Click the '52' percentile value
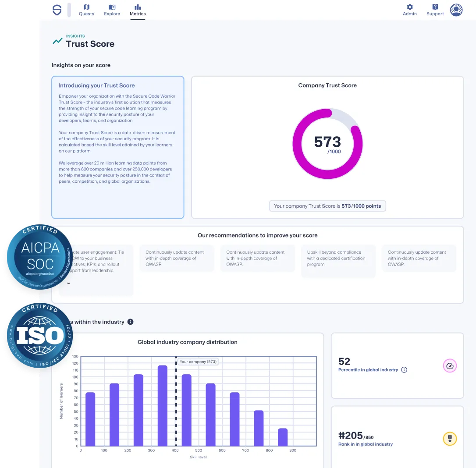This screenshot has height=468, width=476. 344,361
